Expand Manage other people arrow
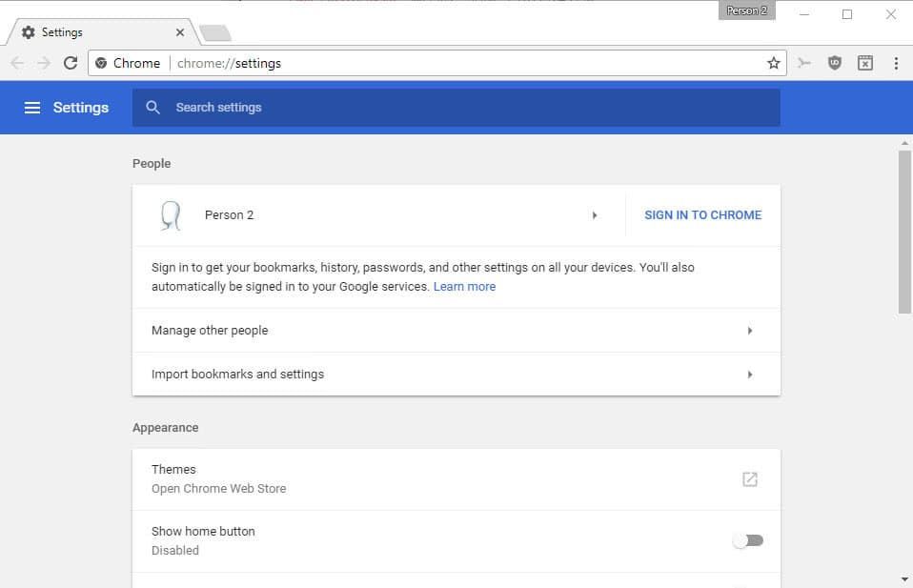This screenshot has width=913, height=588. tap(750, 331)
